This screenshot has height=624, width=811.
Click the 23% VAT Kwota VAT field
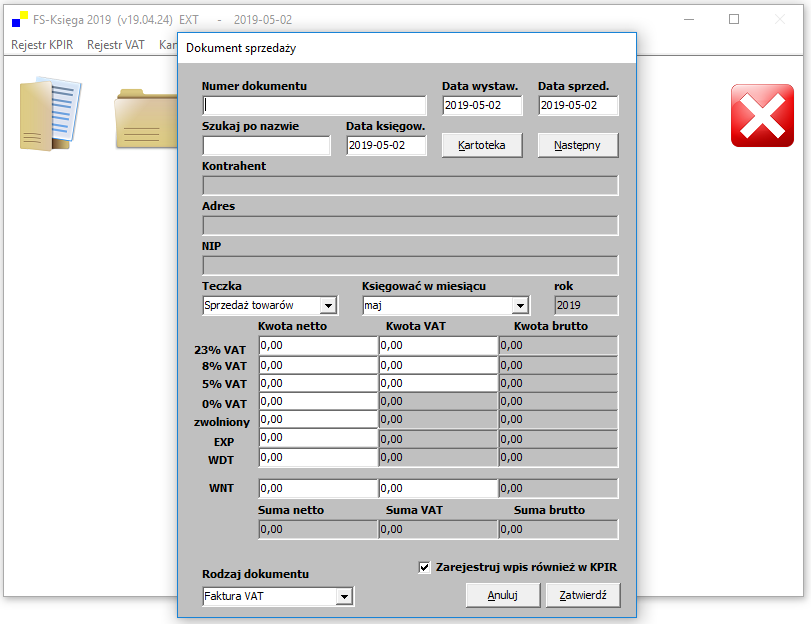pyautogui.click(x=438, y=346)
